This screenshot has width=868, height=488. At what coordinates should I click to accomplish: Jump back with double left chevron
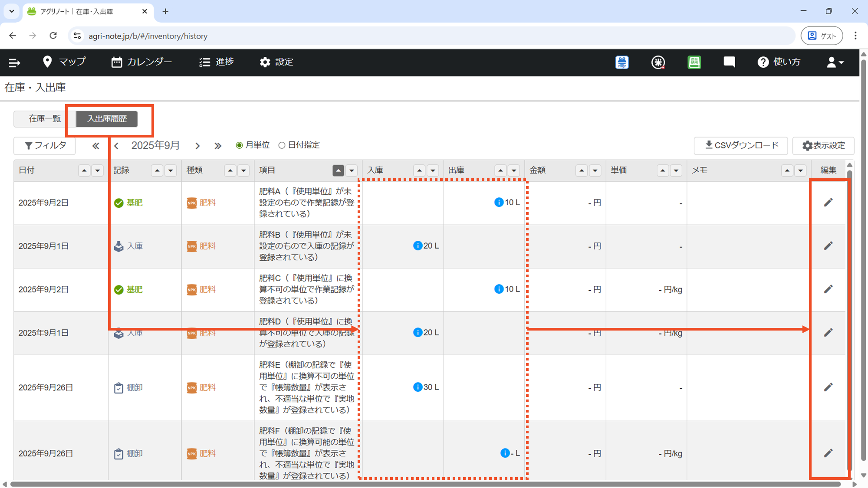(95, 146)
